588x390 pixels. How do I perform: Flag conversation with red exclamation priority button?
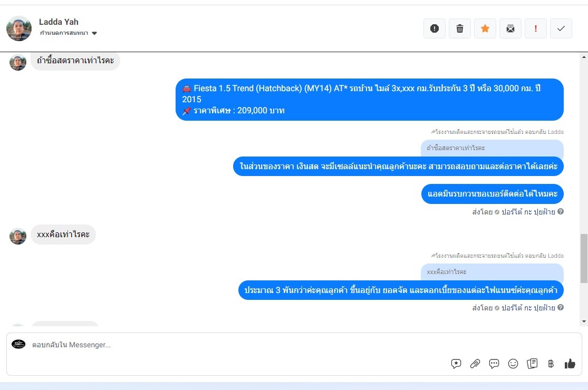point(535,28)
